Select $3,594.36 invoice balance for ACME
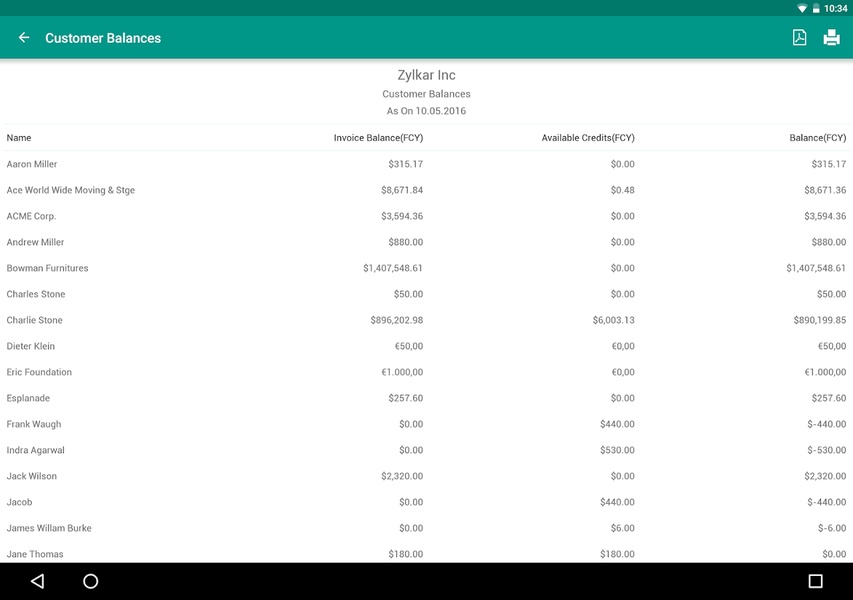The height and width of the screenshot is (600, 853). click(x=402, y=216)
